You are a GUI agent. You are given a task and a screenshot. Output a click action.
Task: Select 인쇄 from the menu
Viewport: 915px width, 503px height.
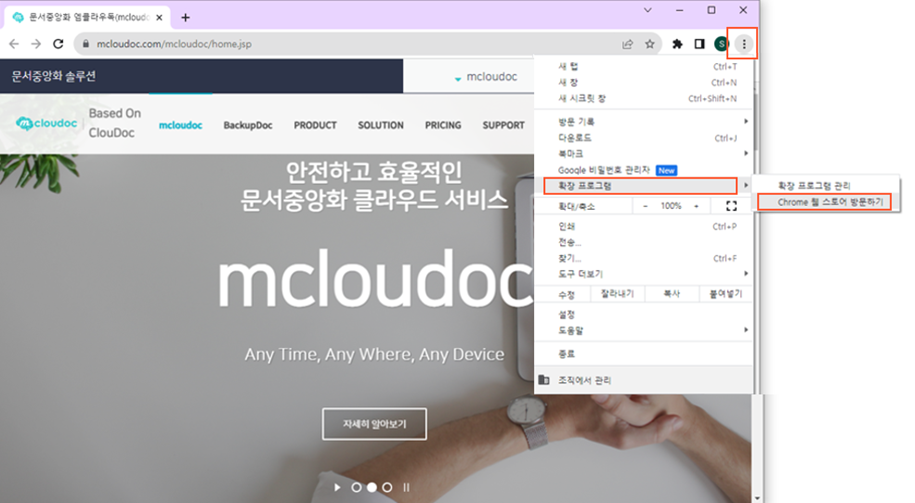pos(644,226)
